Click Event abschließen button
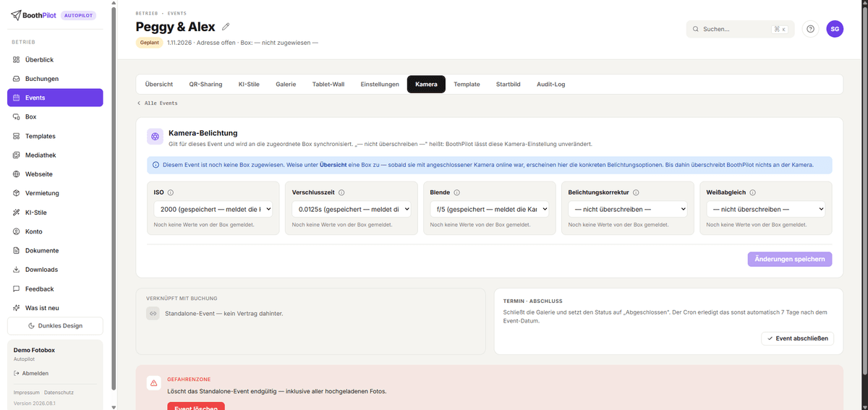Image resolution: width=868 pixels, height=410 pixels. coord(798,338)
